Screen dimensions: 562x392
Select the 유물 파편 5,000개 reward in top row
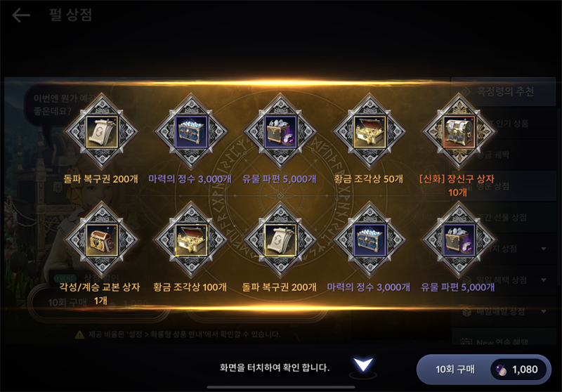coord(280,131)
